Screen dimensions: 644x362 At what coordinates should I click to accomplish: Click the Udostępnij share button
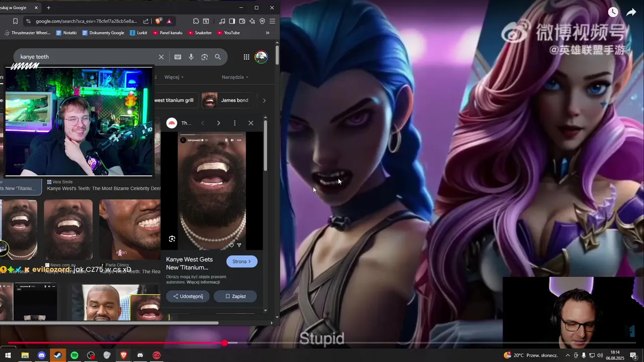coord(188,296)
